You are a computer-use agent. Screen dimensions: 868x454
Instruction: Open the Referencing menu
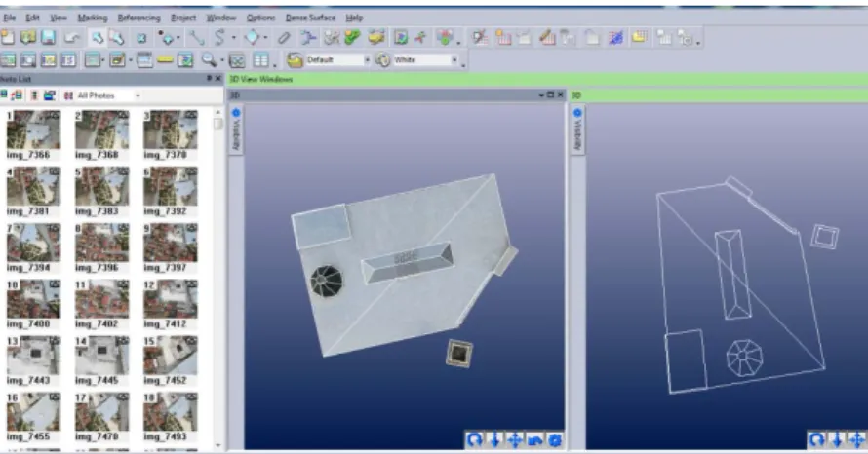[x=138, y=18]
